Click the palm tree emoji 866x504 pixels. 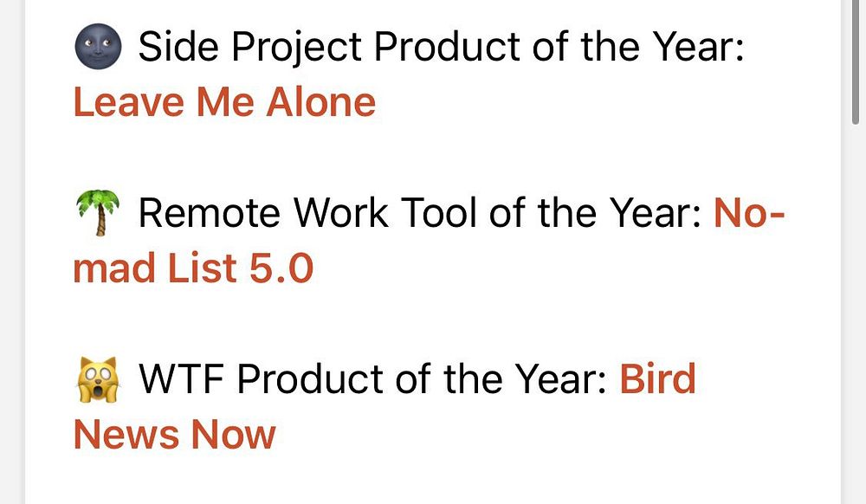[98, 212]
